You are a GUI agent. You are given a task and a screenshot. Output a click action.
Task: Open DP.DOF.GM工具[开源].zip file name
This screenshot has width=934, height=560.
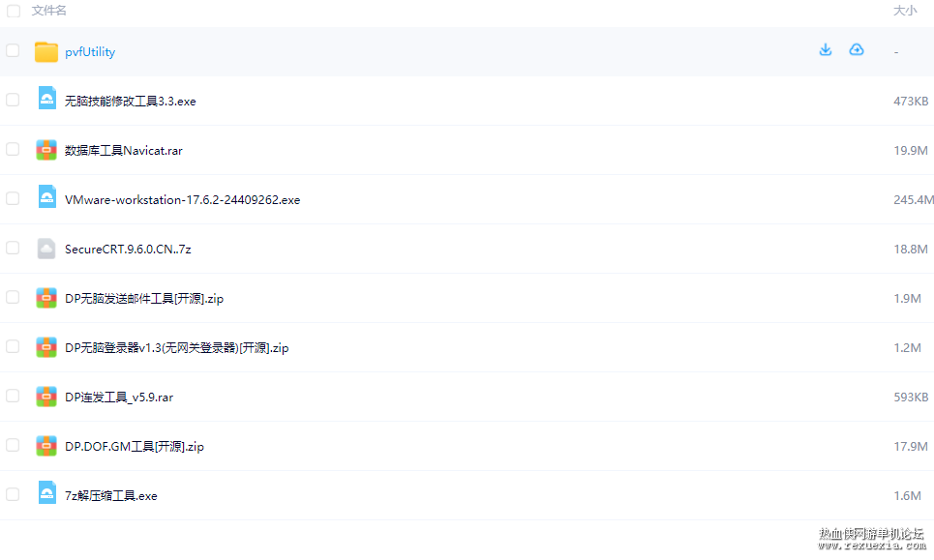pyautogui.click(x=135, y=446)
